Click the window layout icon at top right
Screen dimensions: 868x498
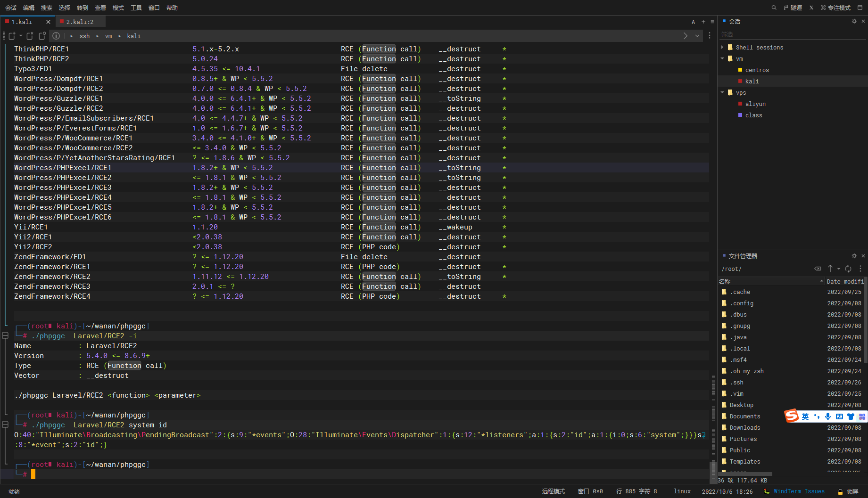(860, 8)
